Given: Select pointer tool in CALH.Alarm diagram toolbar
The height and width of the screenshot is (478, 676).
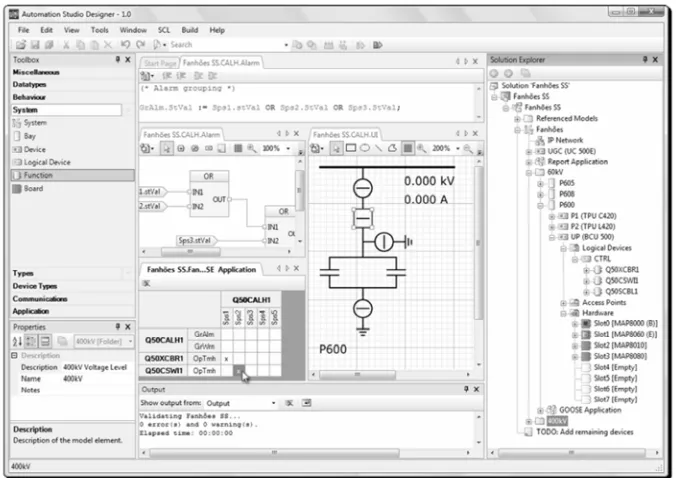Looking at the screenshot, I should 167,148.
